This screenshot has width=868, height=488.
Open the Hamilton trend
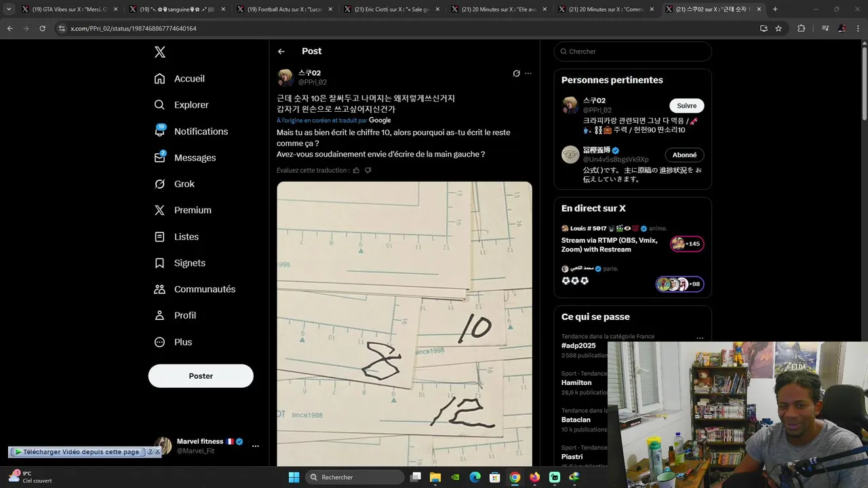point(576,383)
